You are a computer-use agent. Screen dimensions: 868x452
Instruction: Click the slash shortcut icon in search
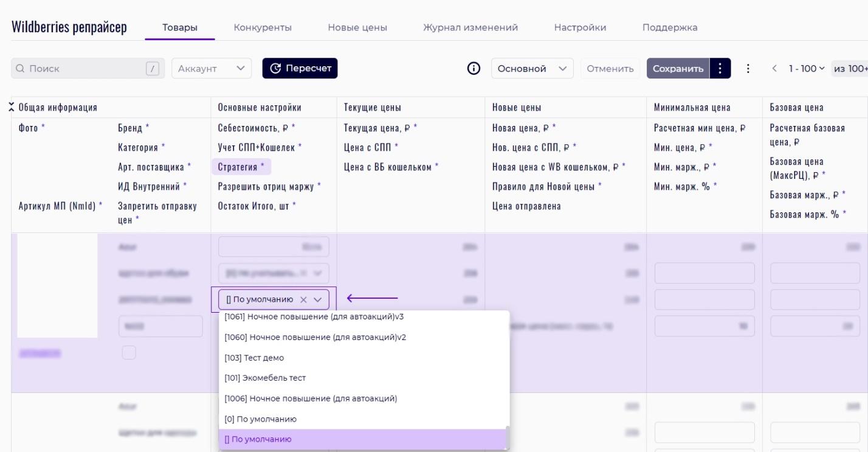(152, 69)
